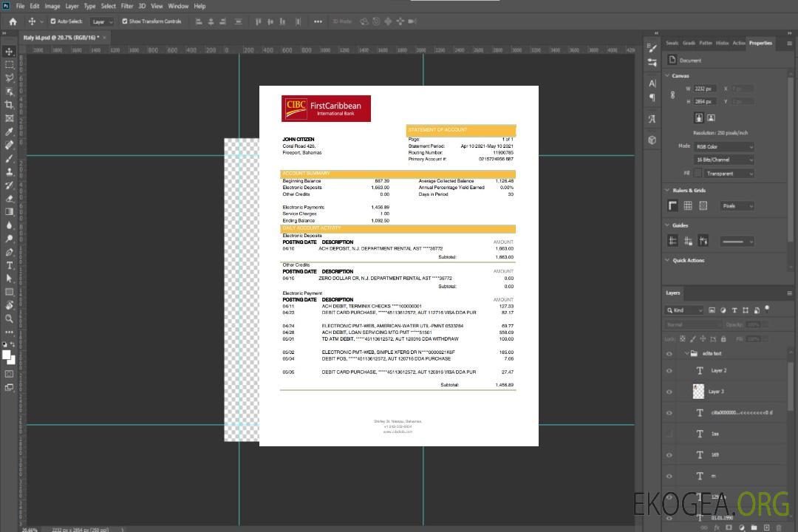Click the canvas width input field

705,89
